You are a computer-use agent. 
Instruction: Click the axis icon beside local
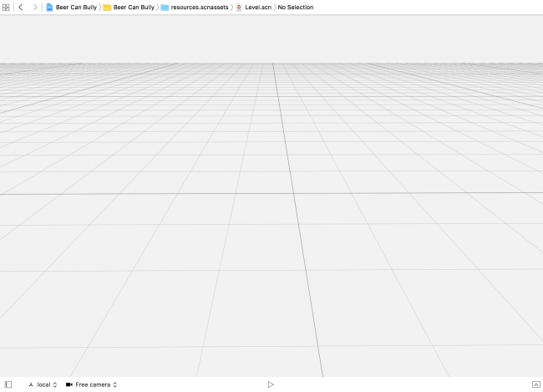31,384
